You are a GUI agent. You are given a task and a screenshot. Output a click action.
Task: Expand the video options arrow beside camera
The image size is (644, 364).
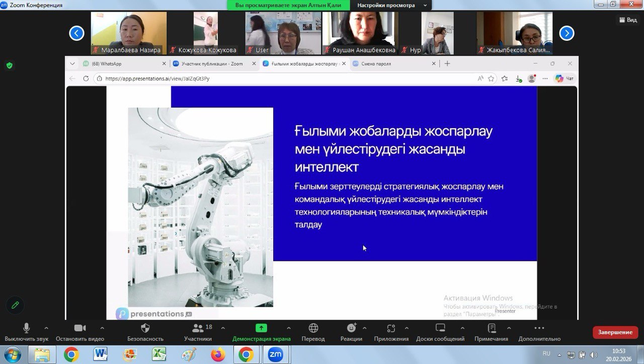[102, 328]
